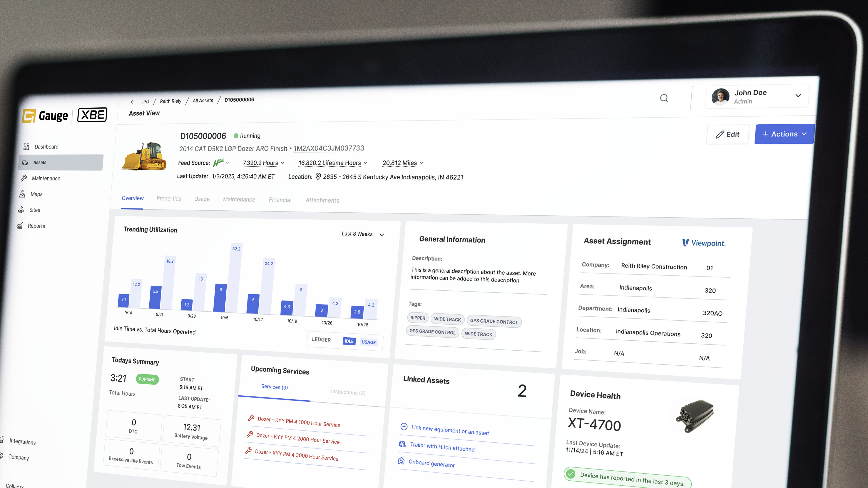
Task: Click the Tow Events tile
Action: coord(189,460)
